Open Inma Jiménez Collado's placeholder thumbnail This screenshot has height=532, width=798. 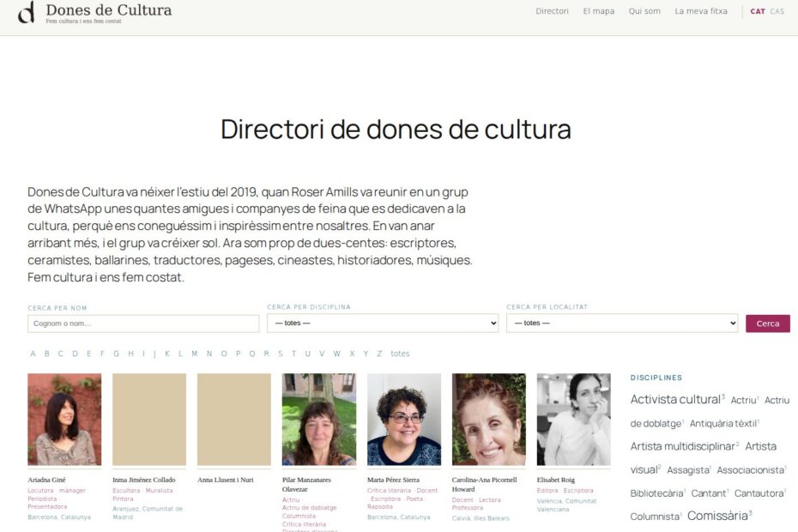149,419
